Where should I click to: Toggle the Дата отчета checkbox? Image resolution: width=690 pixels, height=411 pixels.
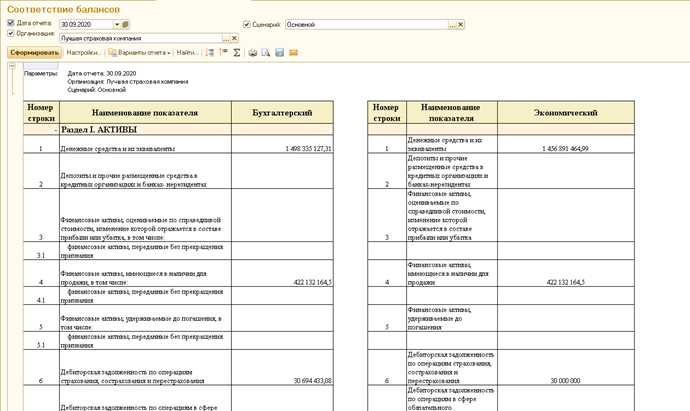coord(11,23)
